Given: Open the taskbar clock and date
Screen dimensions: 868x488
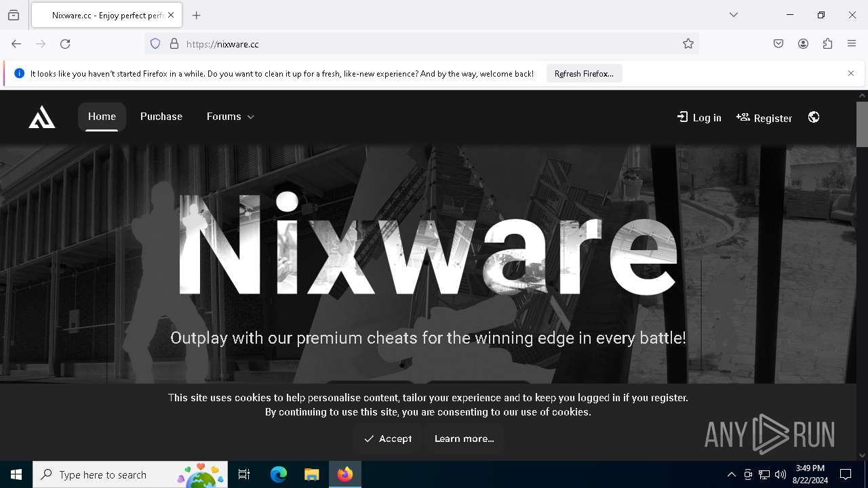Looking at the screenshot, I should (x=810, y=474).
